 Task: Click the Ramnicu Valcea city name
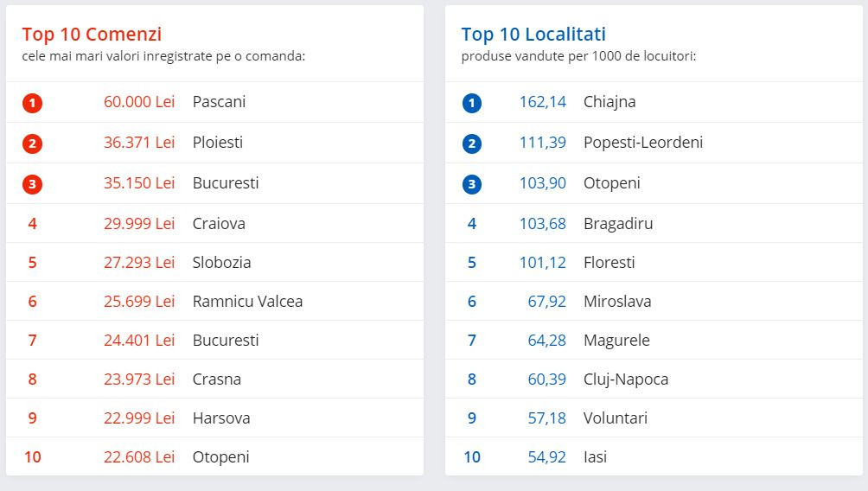click(x=247, y=302)
